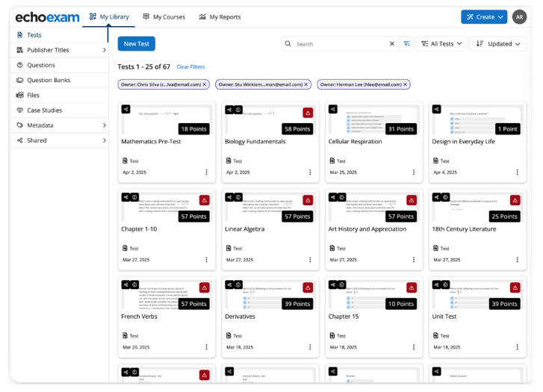Open the Linear Algebra title
543x392 pixels.
pyautogui.click(x=244, y=229)
